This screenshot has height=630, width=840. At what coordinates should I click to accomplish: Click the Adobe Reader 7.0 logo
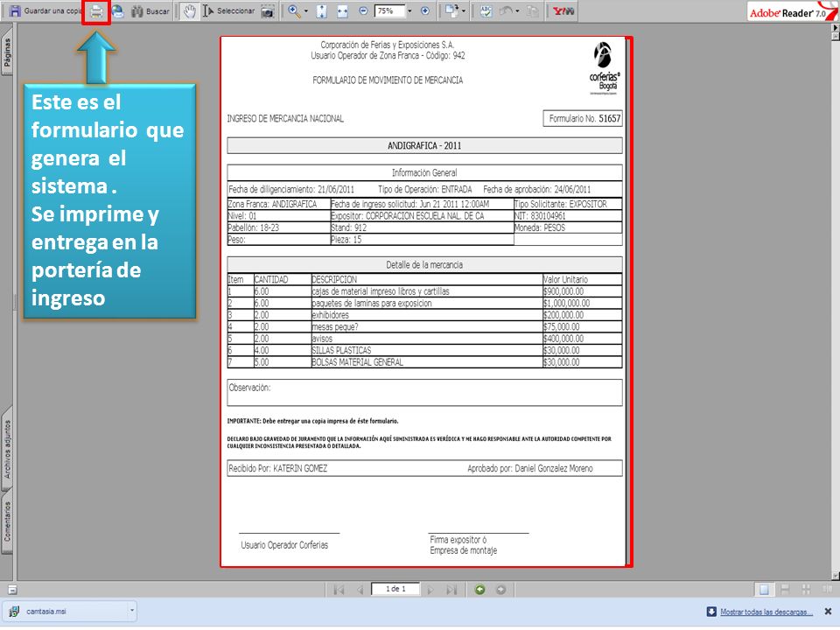[791, 11]
